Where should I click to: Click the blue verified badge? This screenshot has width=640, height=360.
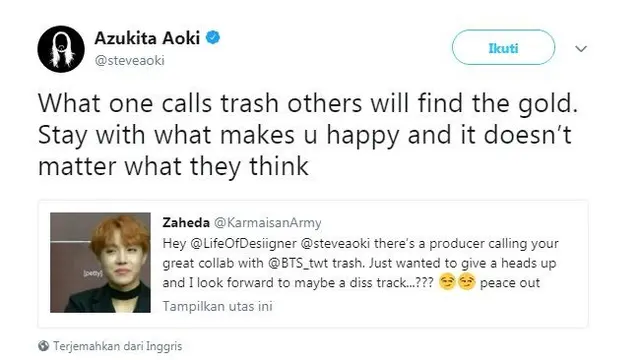pos(213,38)
